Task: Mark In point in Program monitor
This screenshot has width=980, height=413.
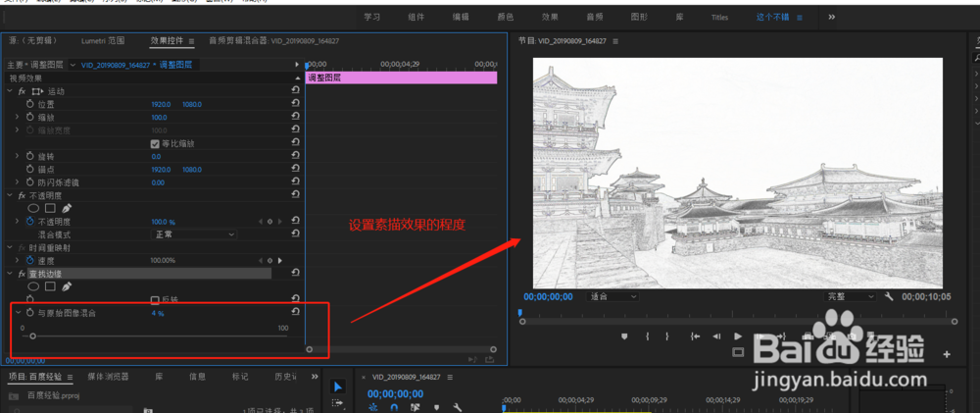Action: (x=648, y=336)
